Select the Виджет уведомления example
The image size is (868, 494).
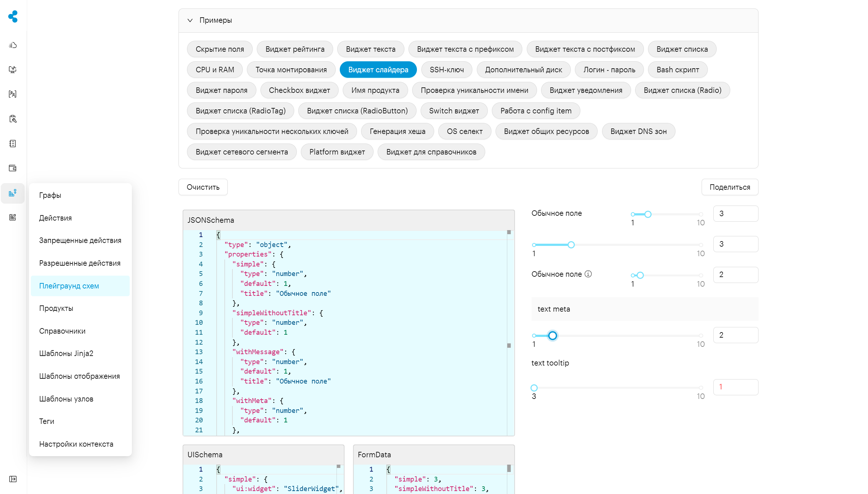pyautogui.click(x=586, y=90)
